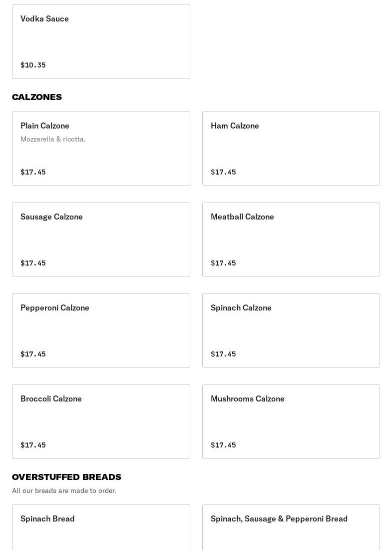Image resolution: width=392 pixels, height=550 pixels.
Task: Click the Vodka Sauce $10.35 price
Action: tap(33, 65)
